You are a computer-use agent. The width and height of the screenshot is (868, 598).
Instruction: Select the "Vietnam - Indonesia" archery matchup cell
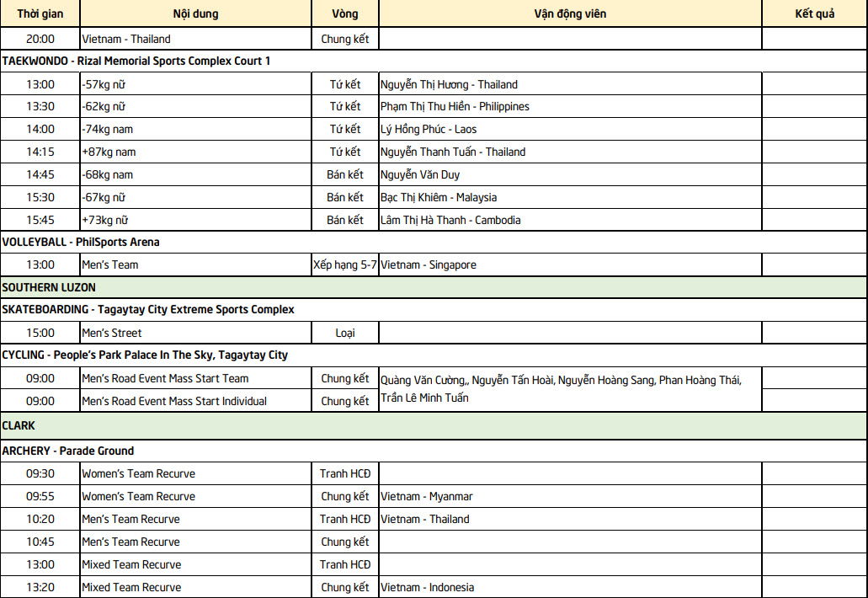pos(427,588)
